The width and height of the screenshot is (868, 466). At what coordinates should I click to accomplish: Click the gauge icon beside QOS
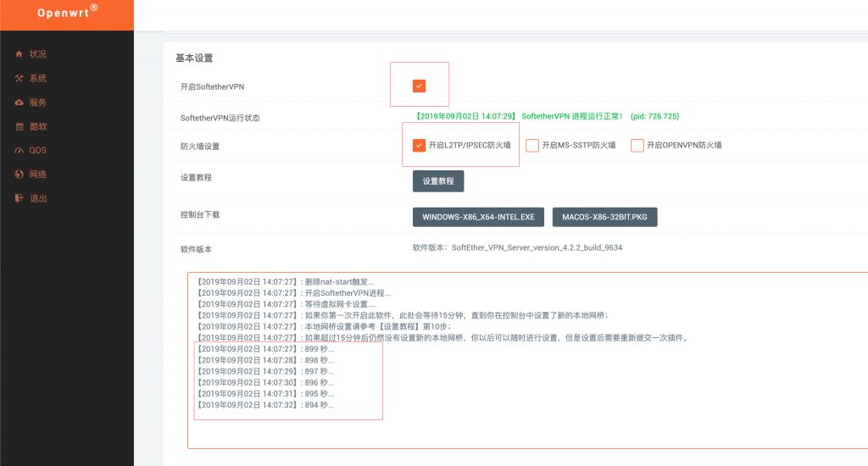[x=19, y=150]
